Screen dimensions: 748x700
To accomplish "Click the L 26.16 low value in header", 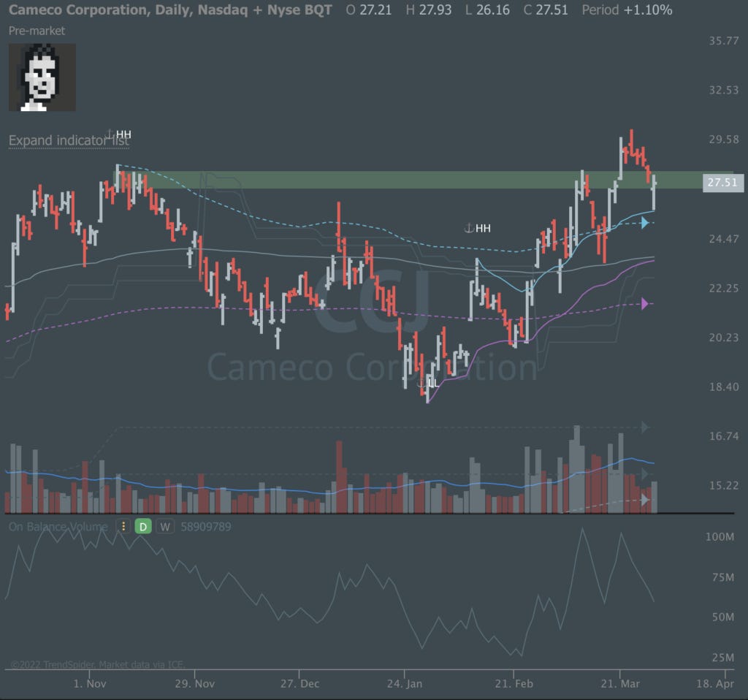I will [487, 10].
